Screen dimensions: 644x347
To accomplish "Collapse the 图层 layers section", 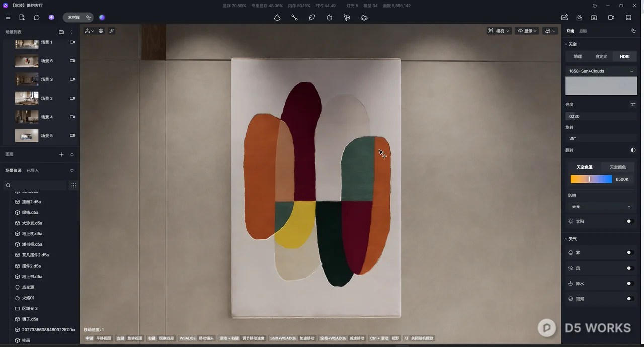I will coord(72,154).
